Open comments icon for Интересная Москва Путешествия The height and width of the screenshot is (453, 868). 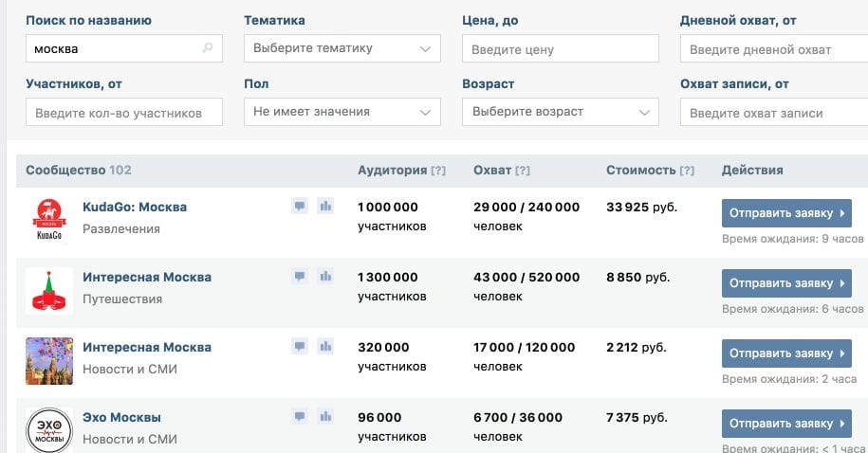(x=300, y=276)
